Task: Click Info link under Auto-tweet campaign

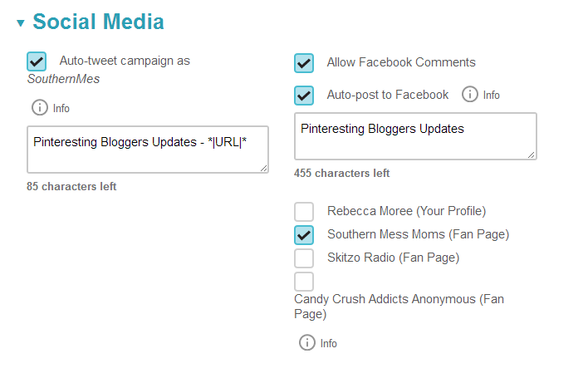Action: 61,108
